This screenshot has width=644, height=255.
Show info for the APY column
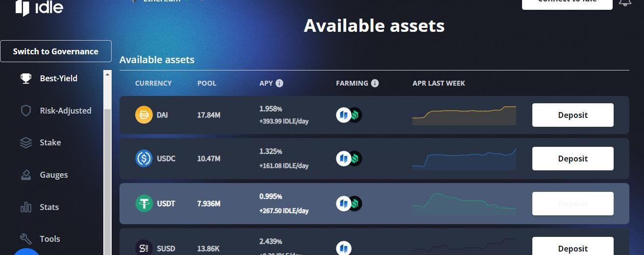tap(280, 83)
